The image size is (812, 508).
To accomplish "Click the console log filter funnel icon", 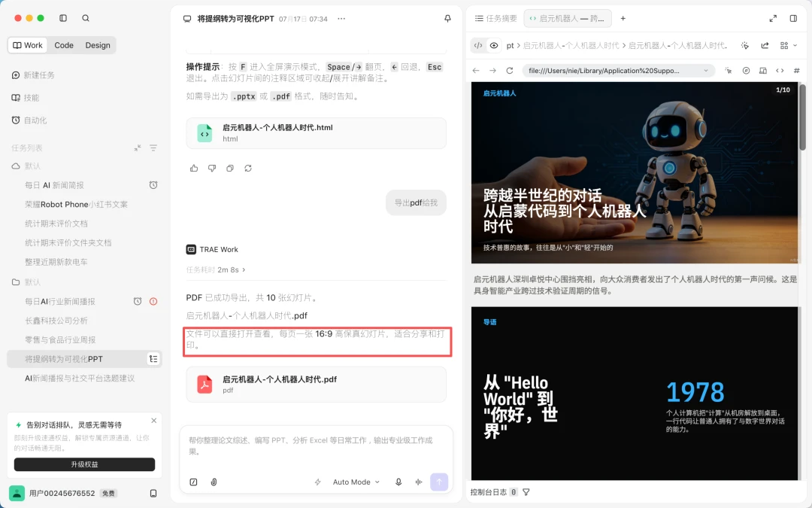I will click(x=526, y=492).
